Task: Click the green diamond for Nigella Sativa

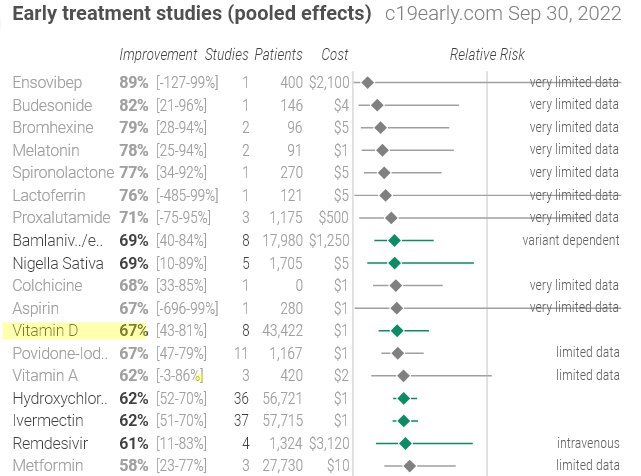Action: tap(394, 263)
